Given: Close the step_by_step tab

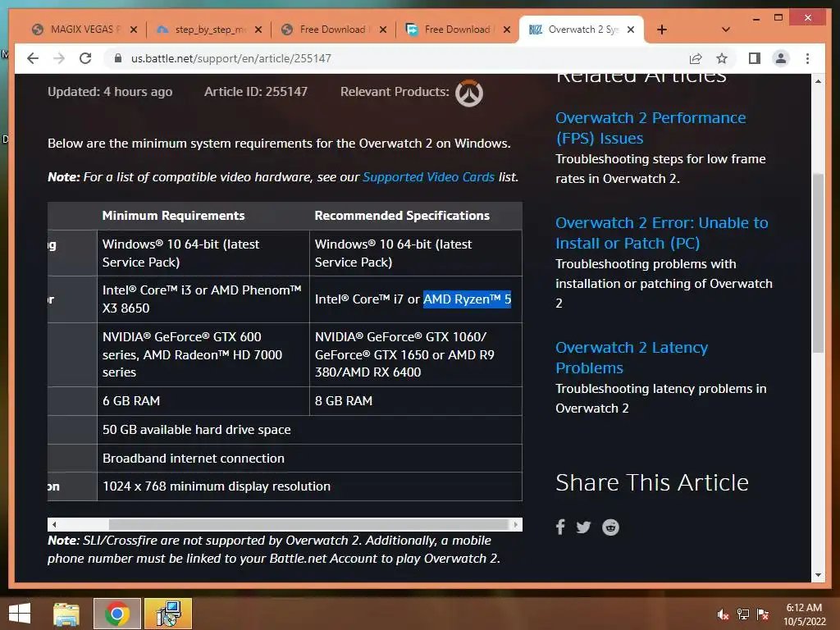Looking at the screenshot, I should point(258,30).
